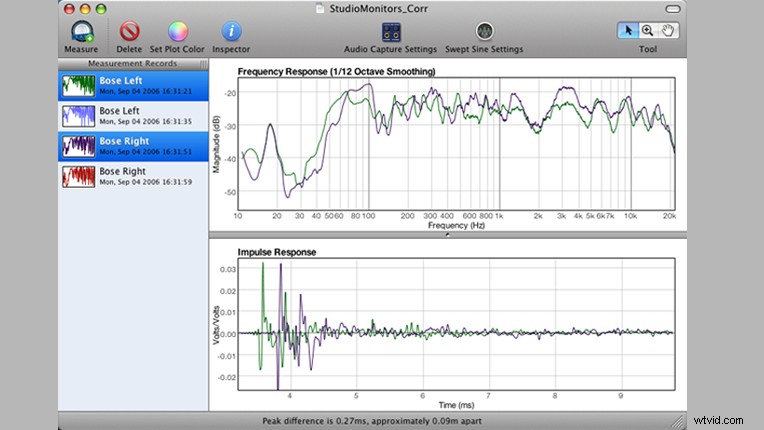Screen dimensions: 764x430
Task: Select Bose Left 16:31:21 record
Action: pyautogui.click(x=134, y=86)
